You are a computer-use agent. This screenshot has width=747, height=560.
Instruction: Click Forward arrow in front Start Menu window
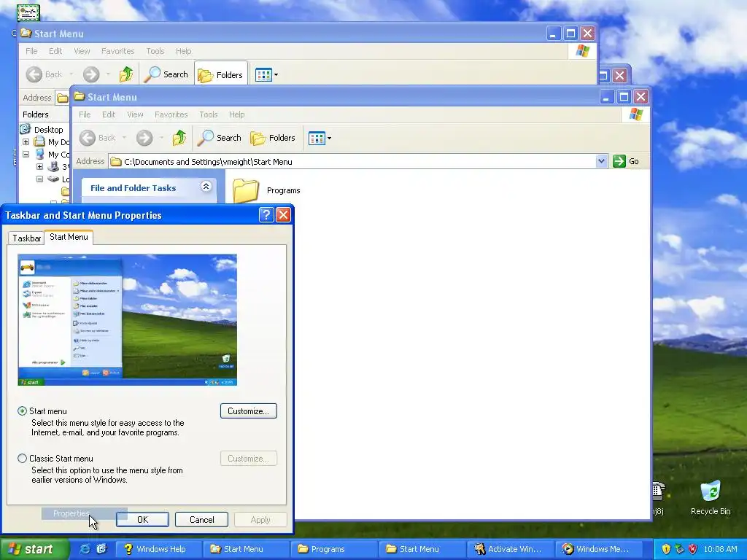pyautogui.click(x=144, y=138)
